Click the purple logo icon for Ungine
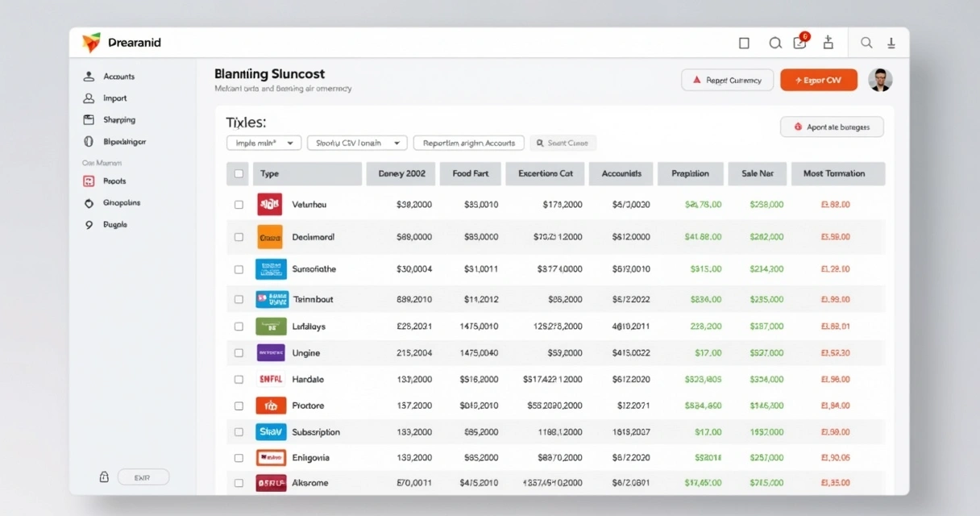The width and height of the screenshot is (980, 516). [x=271, y=352]
